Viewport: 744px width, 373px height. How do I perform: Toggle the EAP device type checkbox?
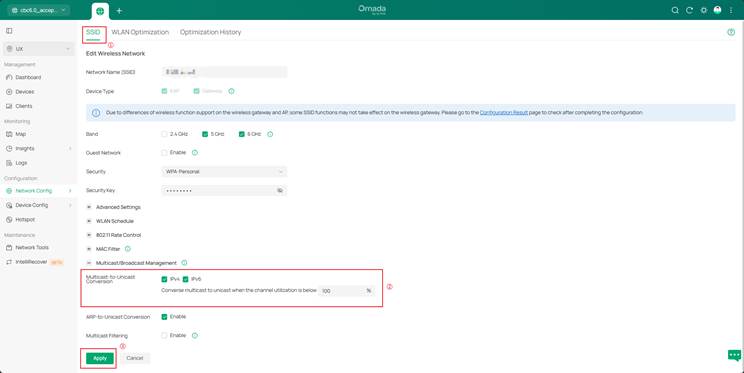[x=164, y=91]
